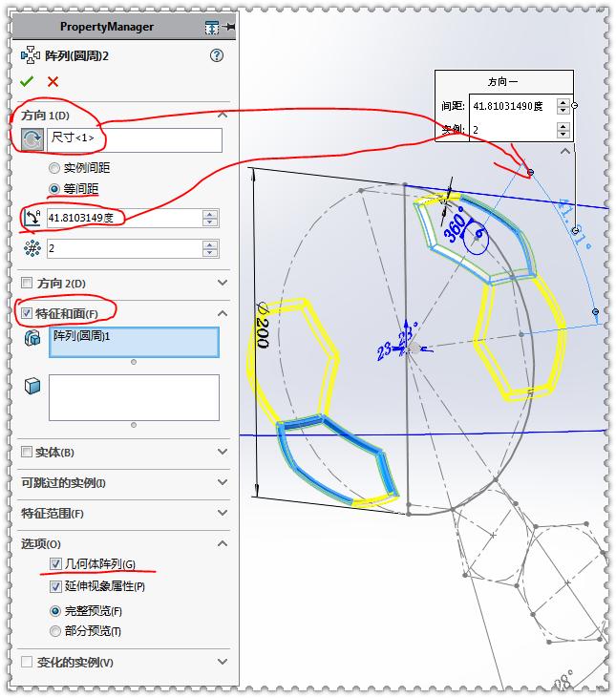Click the 阵列(圆周)2 feature title

pos(76,56)
